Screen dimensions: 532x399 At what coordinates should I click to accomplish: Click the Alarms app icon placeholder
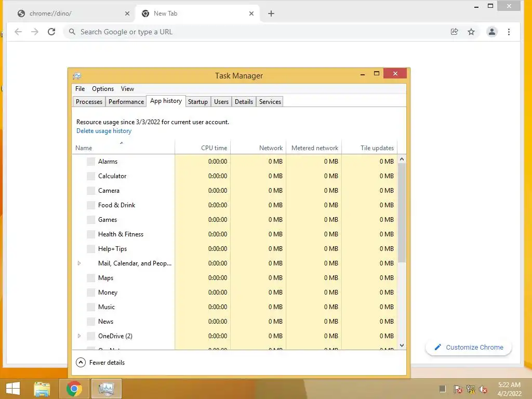[x=90, y=162]
